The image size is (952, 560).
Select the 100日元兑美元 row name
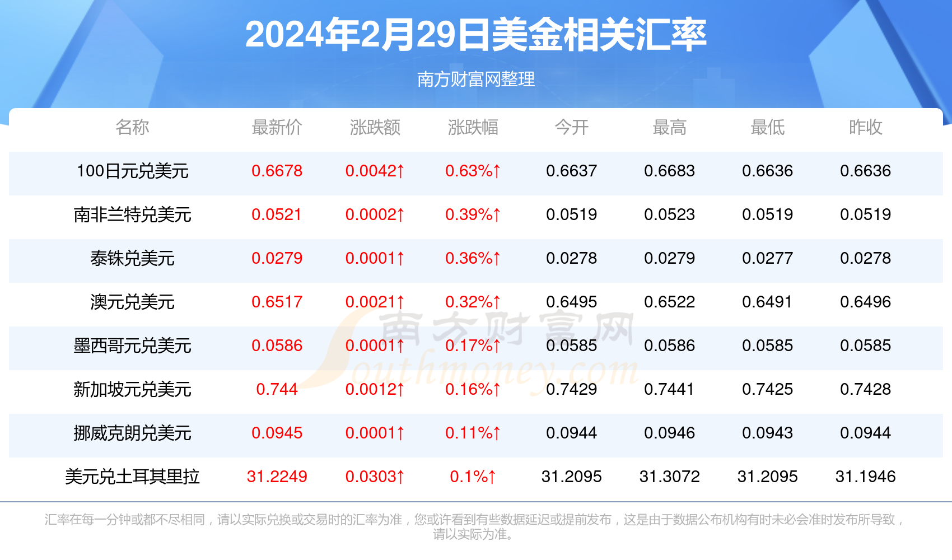tap(132, 171)
